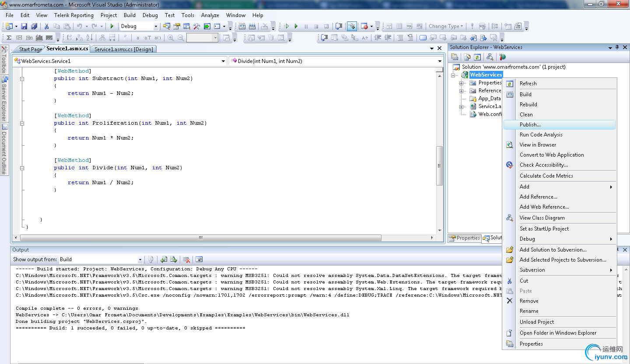This screenshot has width=630, height=364.
Task: Collapse the Proliferation method code outline
Action: pyautogui.click(x=22, y=123)
